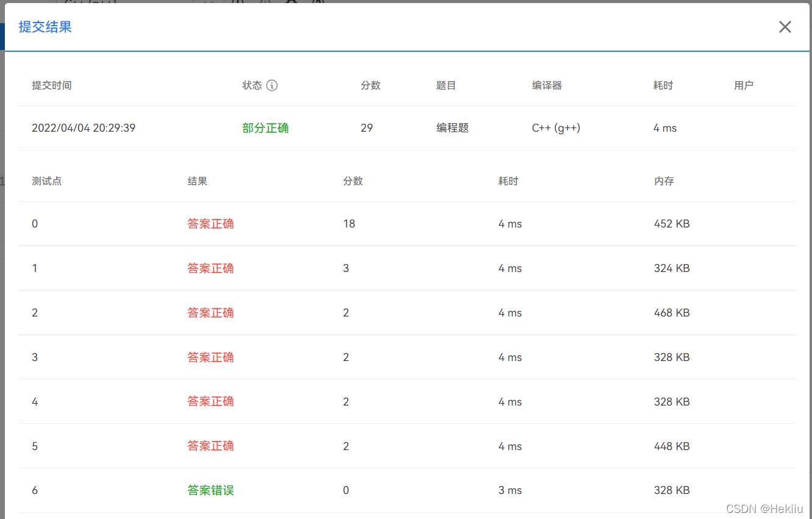The height and width of the screenshot is (519, 812).
Task: Click test point number 6
Action: point(35,490)
